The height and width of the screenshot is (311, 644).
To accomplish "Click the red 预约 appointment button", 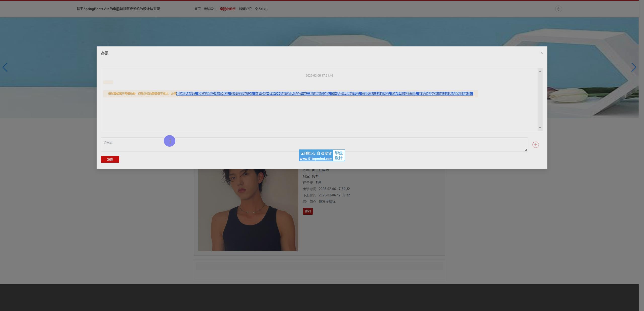I will point(308,211).
